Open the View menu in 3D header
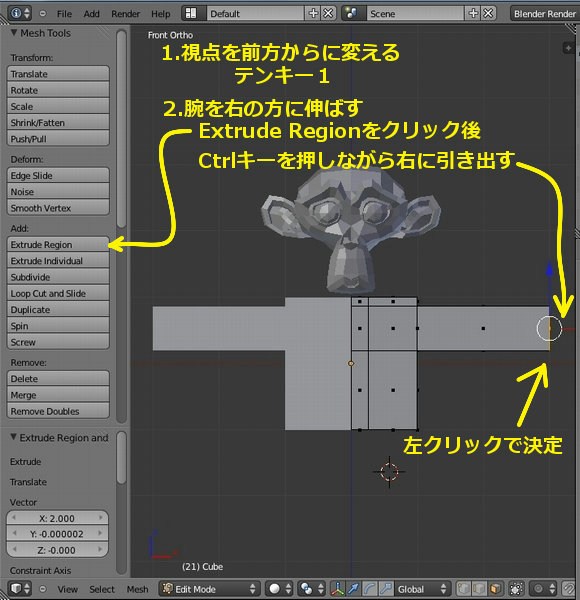The height and width of the screenshot is (600, 580). tap(67, 589)
